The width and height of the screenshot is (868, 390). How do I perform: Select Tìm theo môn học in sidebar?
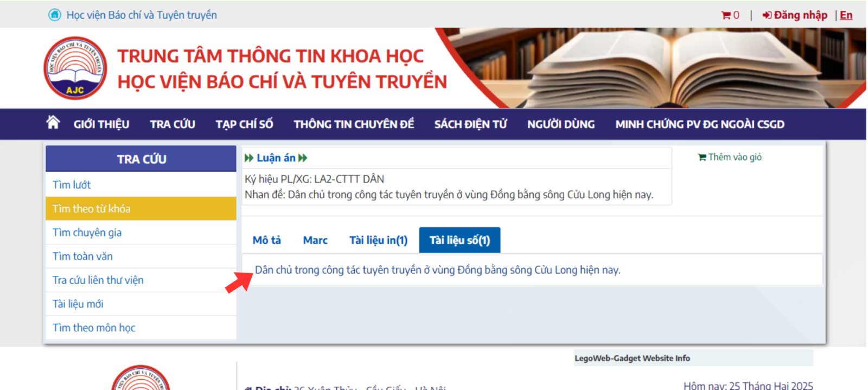141,328
